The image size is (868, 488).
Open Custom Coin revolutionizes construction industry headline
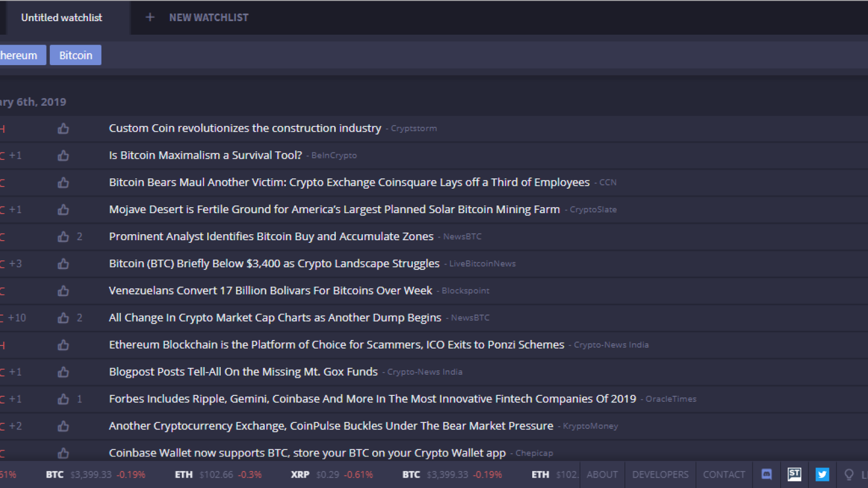pos(245,129)
